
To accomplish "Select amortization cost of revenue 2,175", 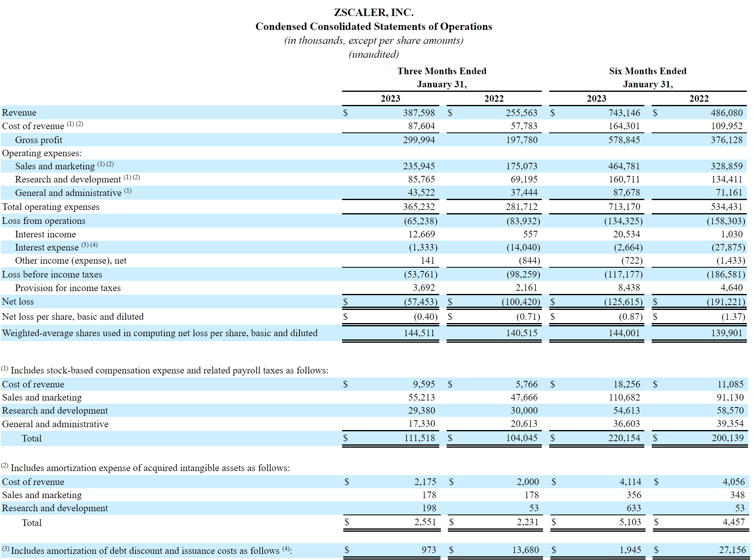I will (x=425, y=482).
